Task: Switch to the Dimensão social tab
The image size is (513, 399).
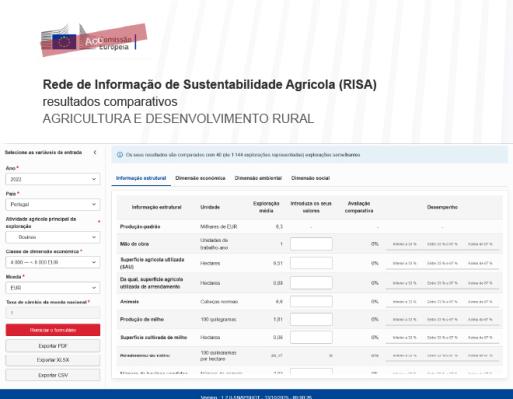Action: (x=310, y=178)
